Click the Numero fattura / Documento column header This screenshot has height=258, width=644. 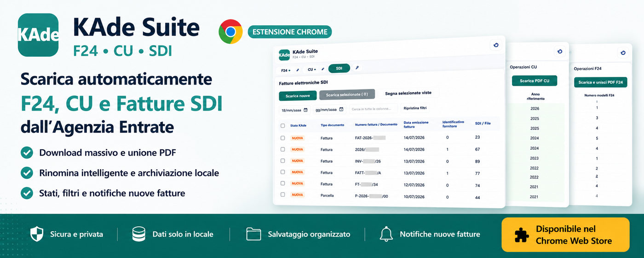[x=376, y=125]
